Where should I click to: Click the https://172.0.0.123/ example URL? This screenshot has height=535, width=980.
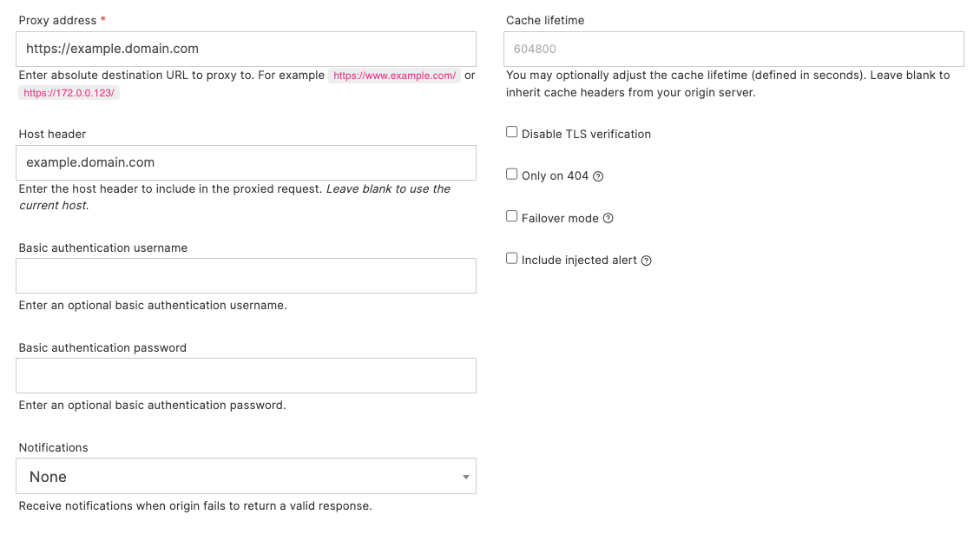click(69, 93)
